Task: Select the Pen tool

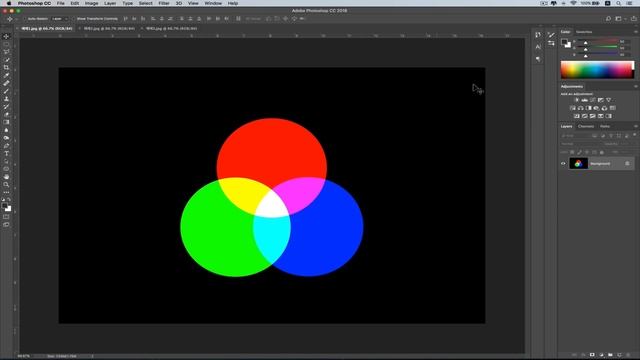Action: click(x=6, y=146)
